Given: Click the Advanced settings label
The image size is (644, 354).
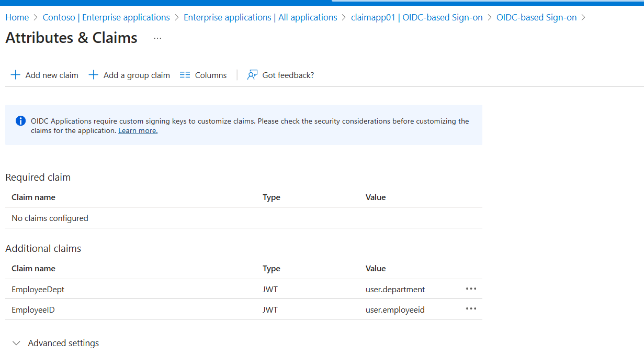Looking at the screenshot, I should tap(63, 343).
